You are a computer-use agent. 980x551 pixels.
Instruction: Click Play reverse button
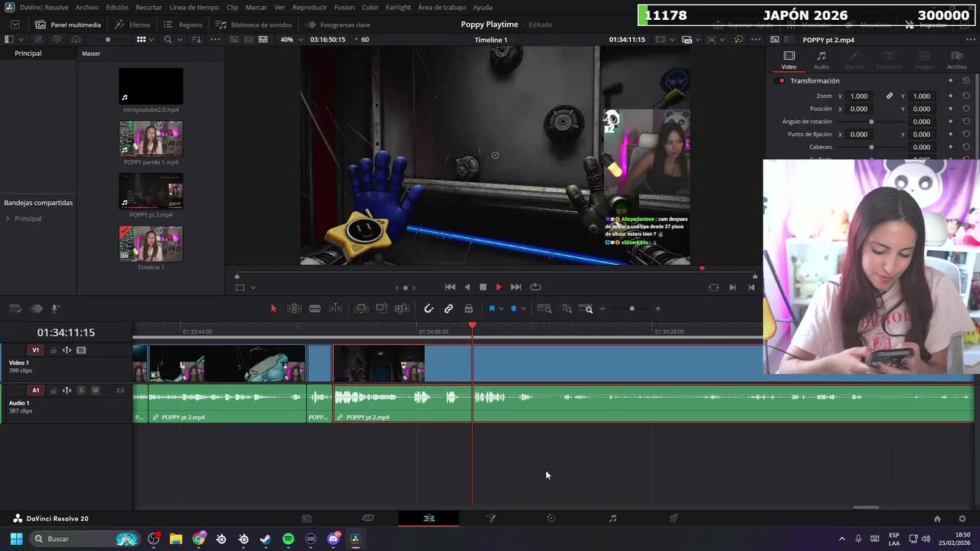(467, 287)
